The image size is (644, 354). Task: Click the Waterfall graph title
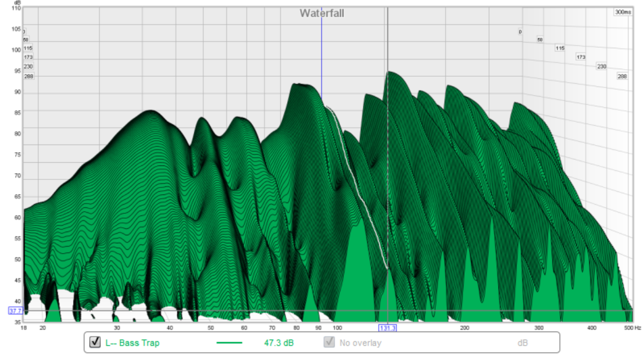coord(322,13)
